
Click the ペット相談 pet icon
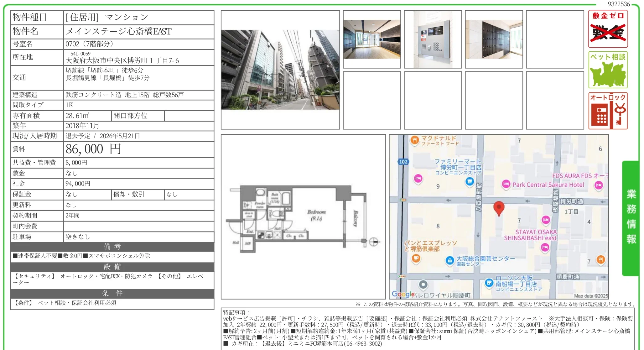click(608, 70)
